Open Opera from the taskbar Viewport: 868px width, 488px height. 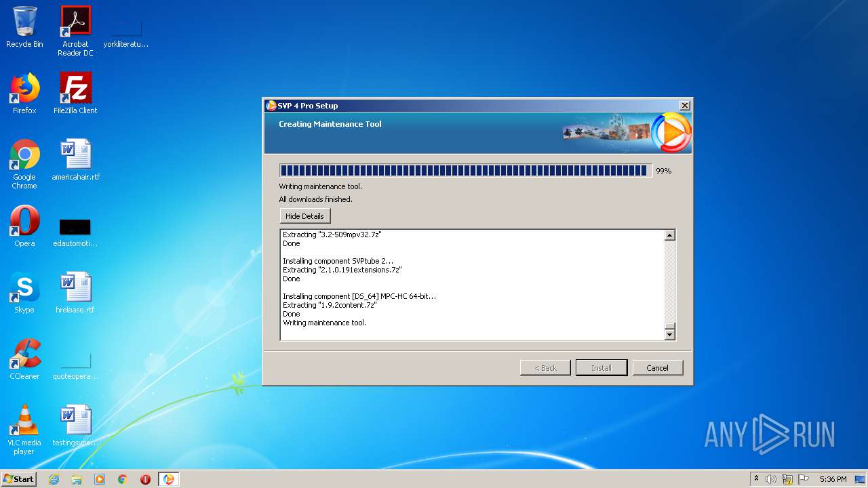(145, 479)
